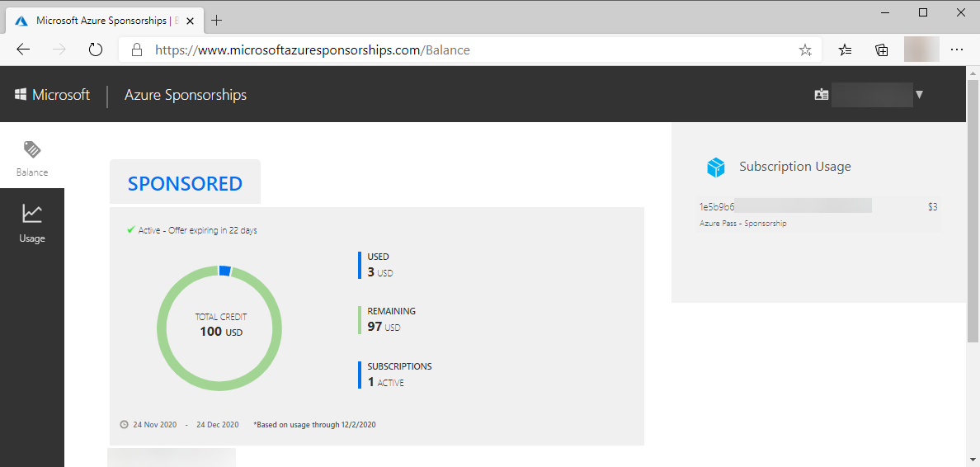Select the Microsoft Azure Sponsorships browser tab
This screenshot has height=467, width=980.
(105, 20)
